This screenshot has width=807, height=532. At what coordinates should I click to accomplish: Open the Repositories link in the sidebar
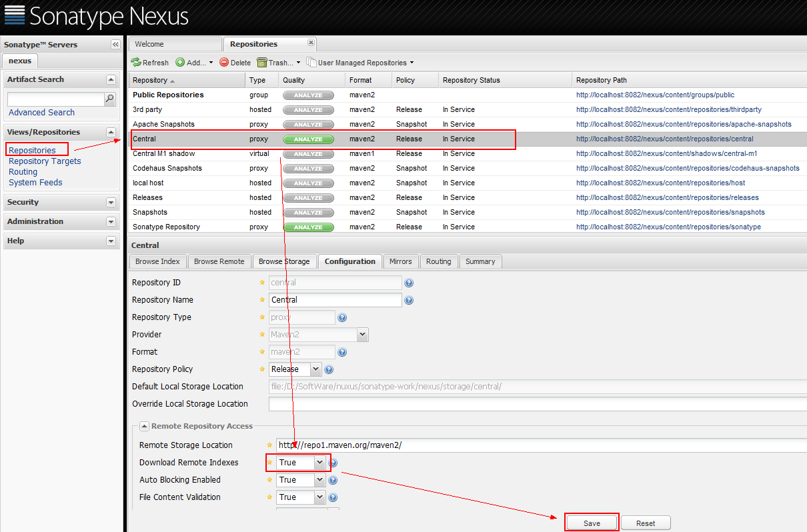(x=32, y=151)
